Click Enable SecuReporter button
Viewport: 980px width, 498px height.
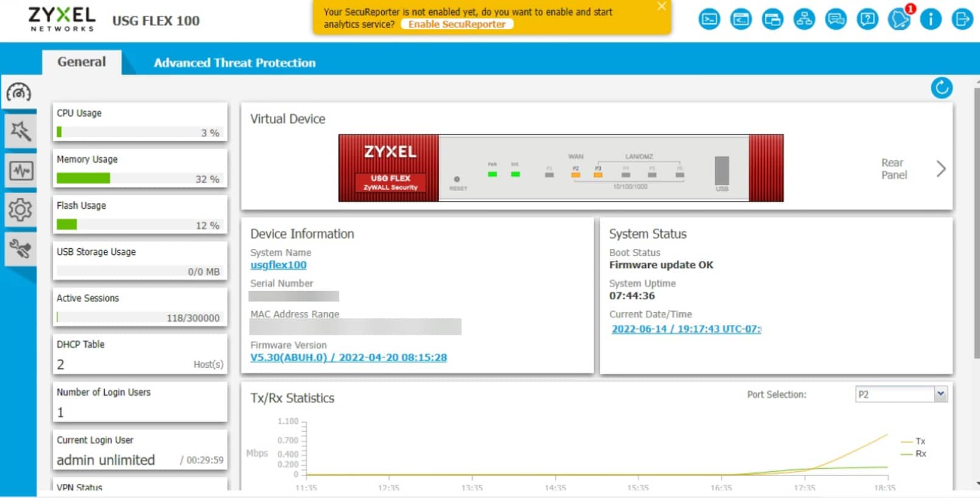pos(457,24)
